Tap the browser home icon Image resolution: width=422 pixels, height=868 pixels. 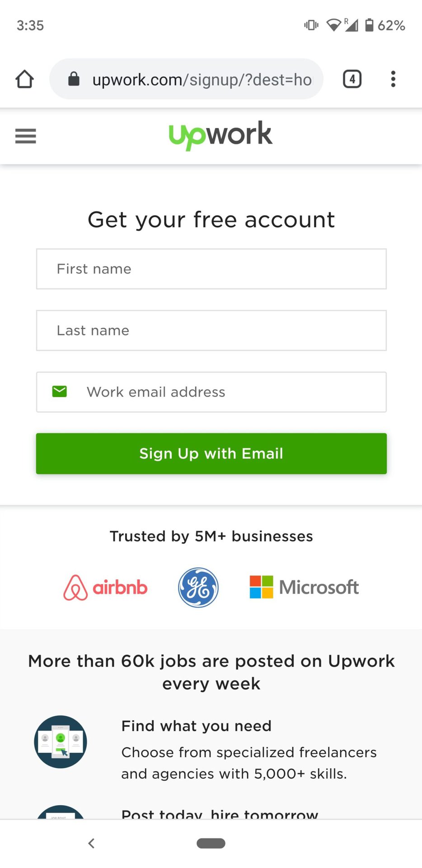25,79
